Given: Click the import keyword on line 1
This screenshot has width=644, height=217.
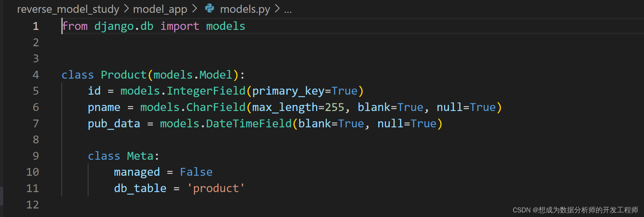Looking at the screenshot, I should (180, 26).
